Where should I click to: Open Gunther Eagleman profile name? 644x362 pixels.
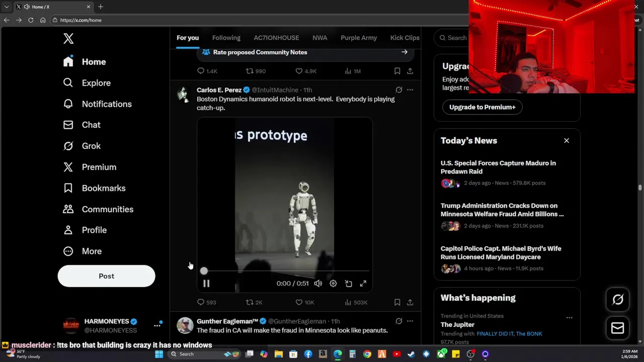tap(227, 321)
